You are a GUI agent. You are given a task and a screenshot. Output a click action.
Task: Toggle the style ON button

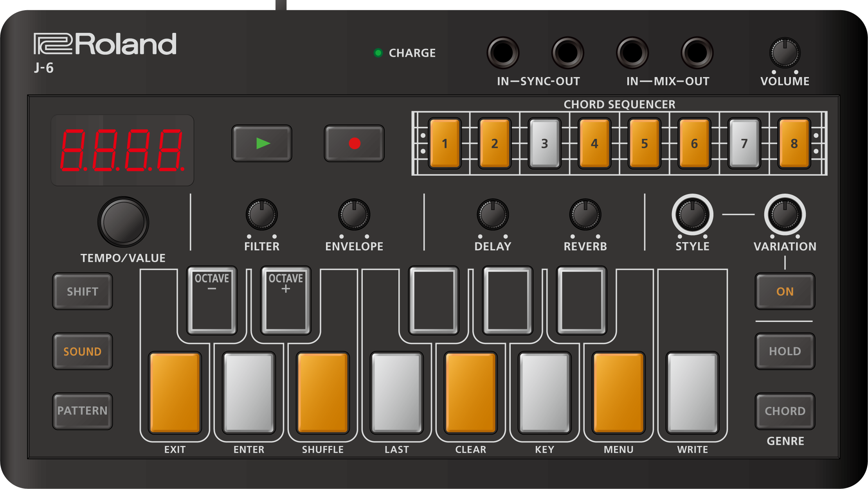point(785,291)
